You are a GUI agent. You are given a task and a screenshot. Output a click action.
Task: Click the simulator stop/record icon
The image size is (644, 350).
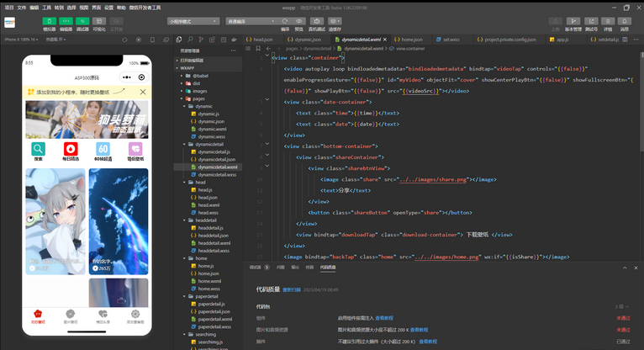coord(139,40)
